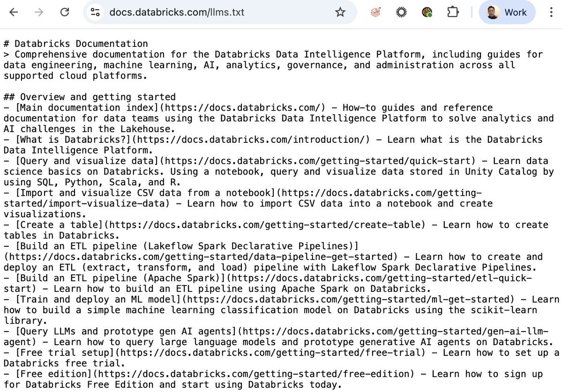
Task: Click the URL ending 'data-pipeline-get-started'
Action: pos(200,257)
